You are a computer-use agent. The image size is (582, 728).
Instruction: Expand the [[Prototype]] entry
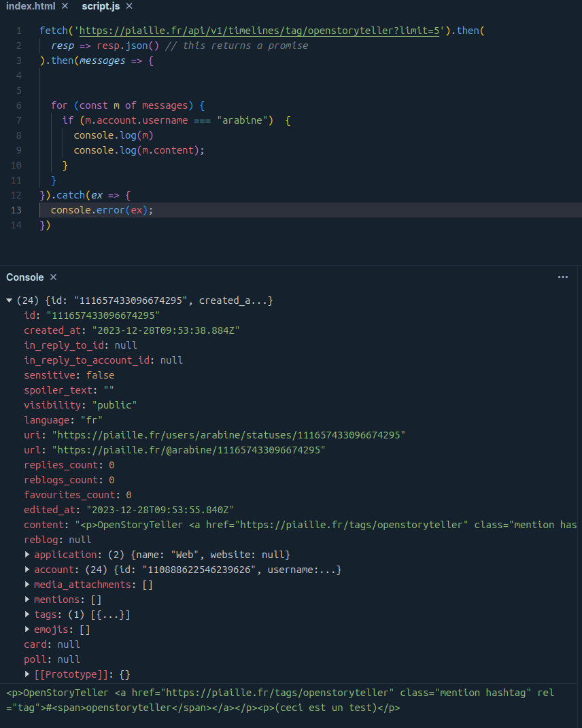pyautogui.click(x=27, y=674)
